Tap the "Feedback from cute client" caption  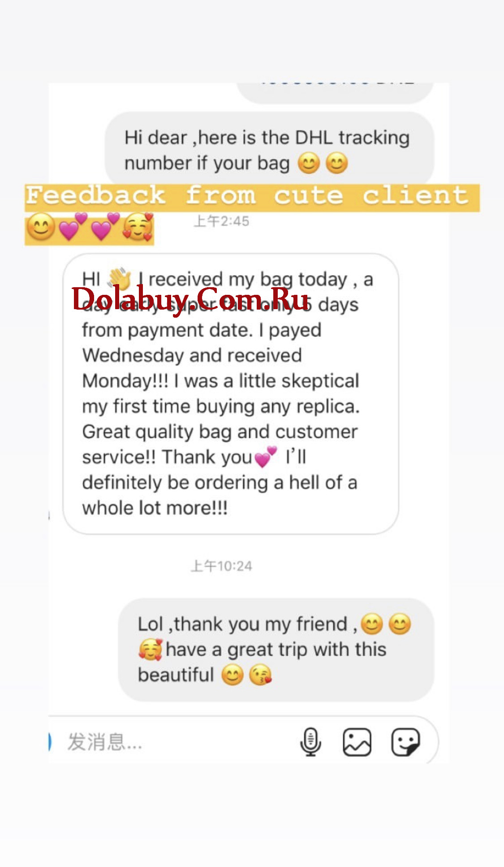pyautogui.click(x=247, y=196)
